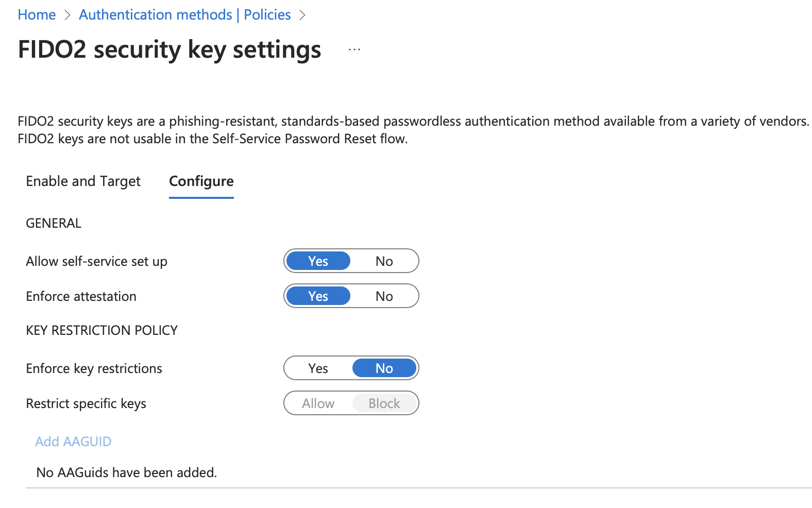Disable Enforce attestation

click(384, 296)
